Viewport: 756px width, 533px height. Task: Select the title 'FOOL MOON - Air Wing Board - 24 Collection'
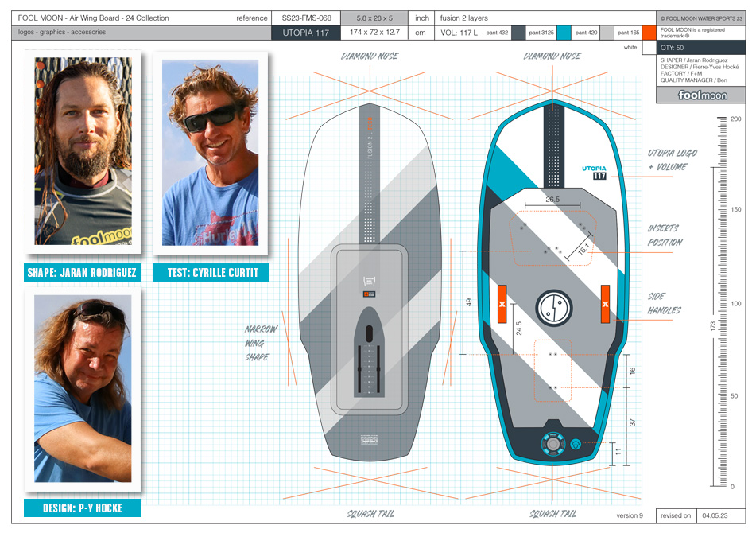pos(94,18)
